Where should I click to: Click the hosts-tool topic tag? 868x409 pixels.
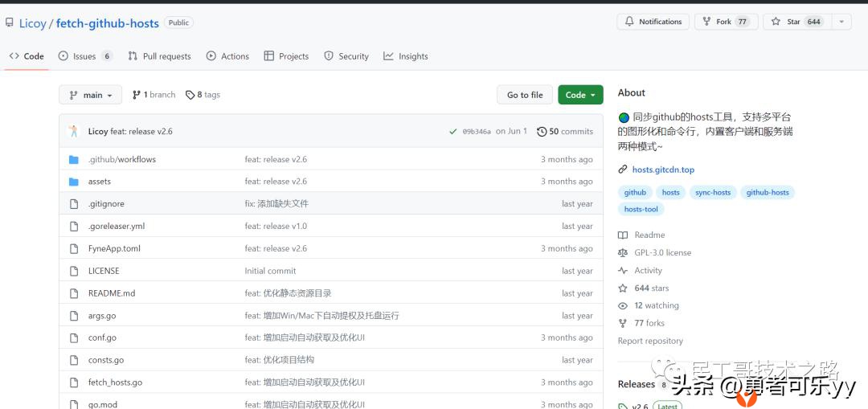point(641,209)
